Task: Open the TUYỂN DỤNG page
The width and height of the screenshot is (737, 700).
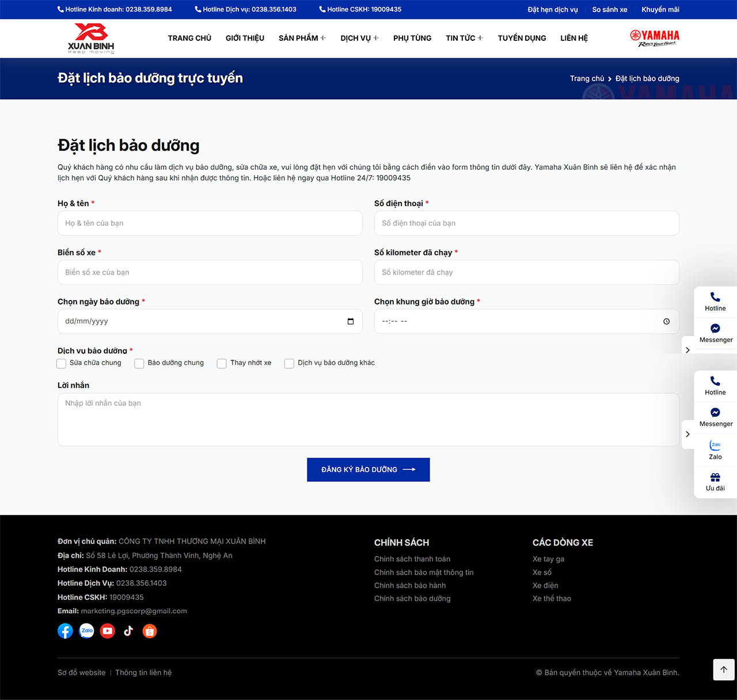Action: pos(522,38)
